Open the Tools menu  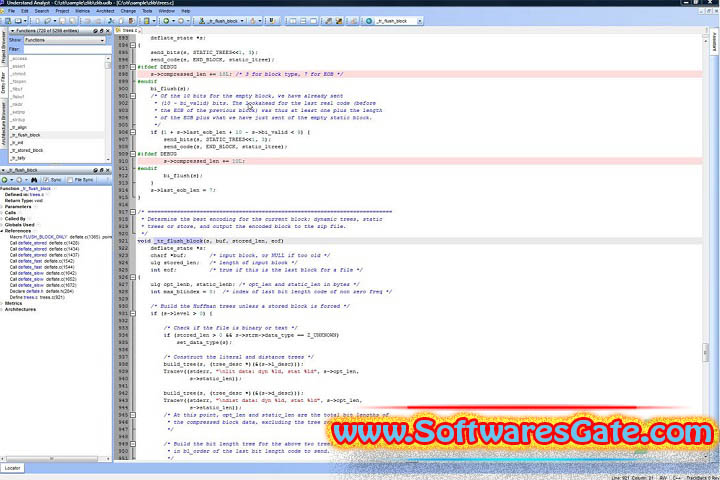(x=147, y=11)
